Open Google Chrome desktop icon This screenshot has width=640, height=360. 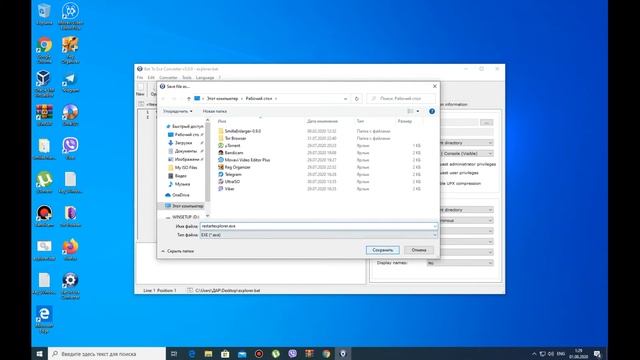(x=44, y=50)
